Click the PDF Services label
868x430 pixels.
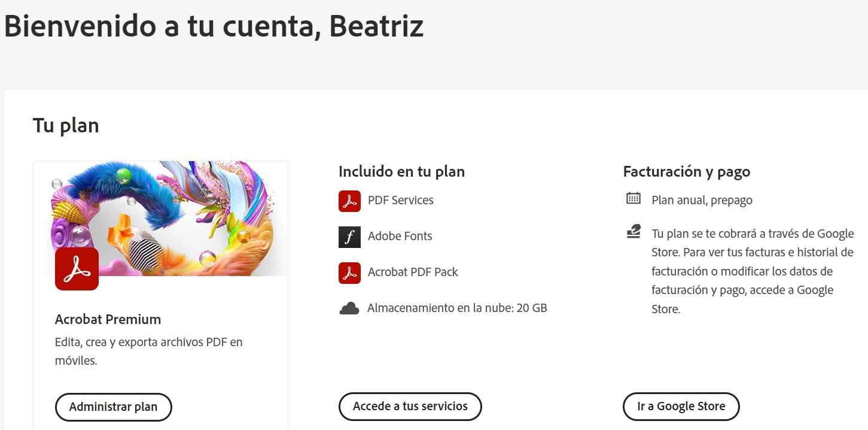tap(401, 200)
